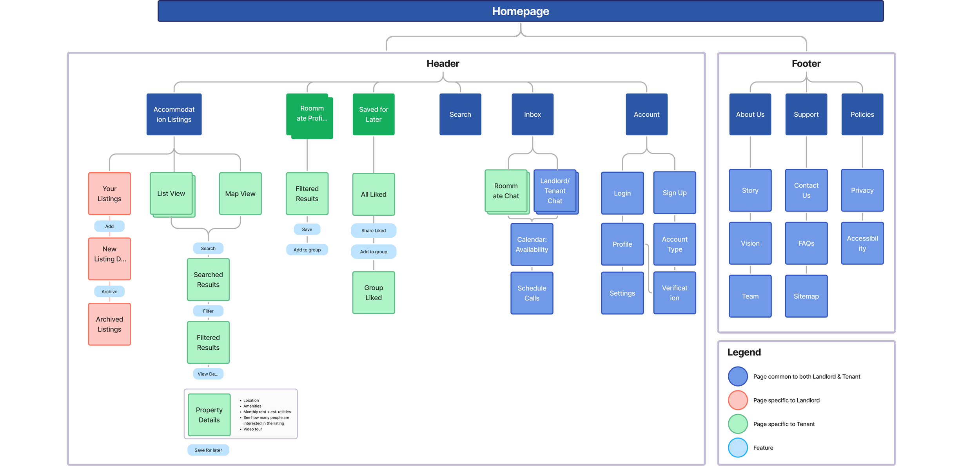Open the Sign Up page node
The image size is (980, 466).
pos(674,193)
